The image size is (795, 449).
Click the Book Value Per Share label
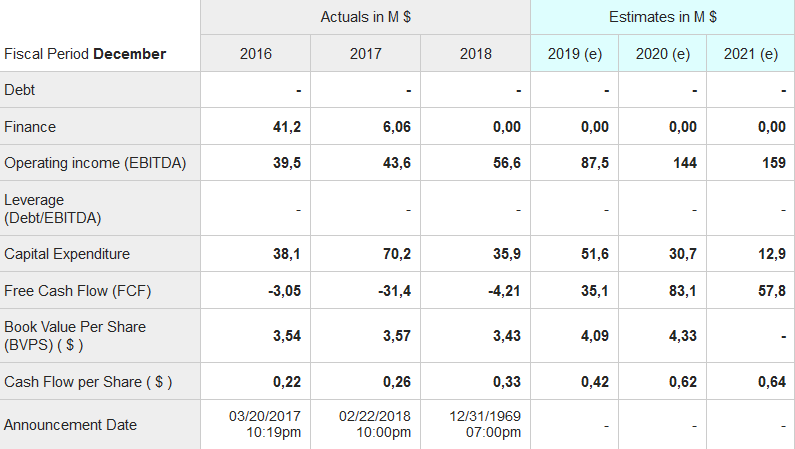click(x=75, y=336)
